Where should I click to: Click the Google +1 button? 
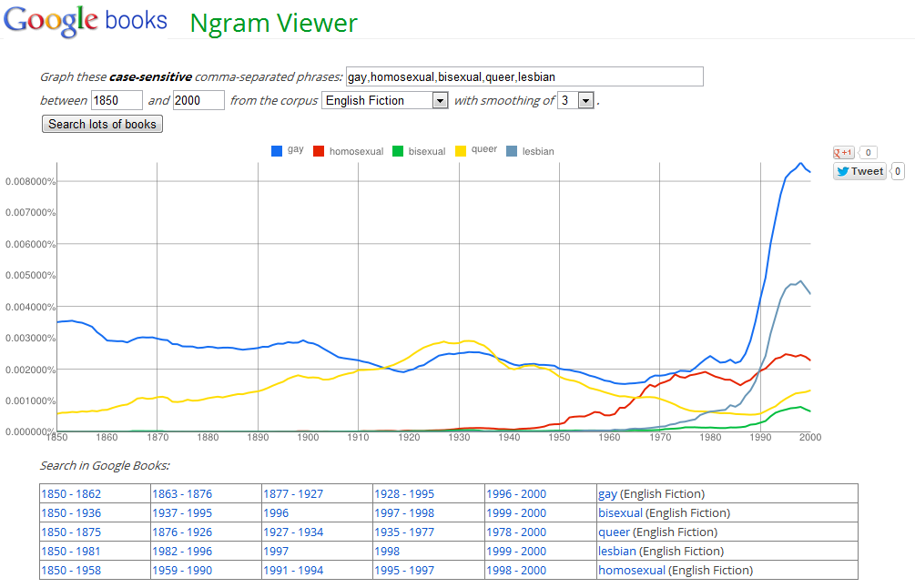coord(844,153)
